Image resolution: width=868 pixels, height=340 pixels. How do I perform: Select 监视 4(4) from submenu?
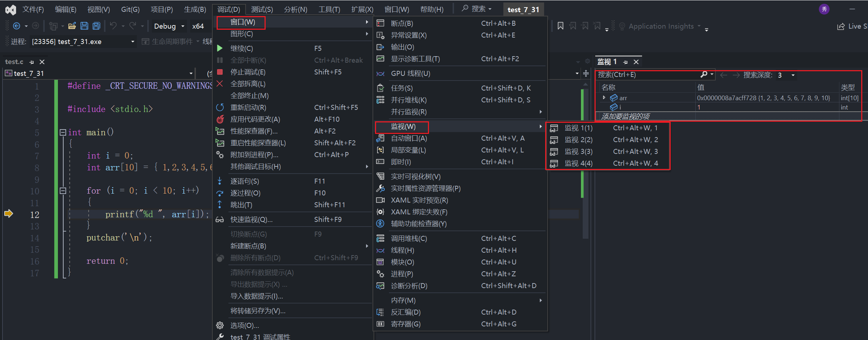pyautogui.click(x=607, y=163)
